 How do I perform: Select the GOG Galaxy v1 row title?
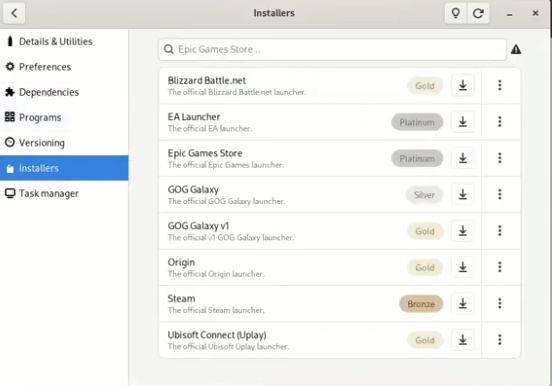point(198,226)
